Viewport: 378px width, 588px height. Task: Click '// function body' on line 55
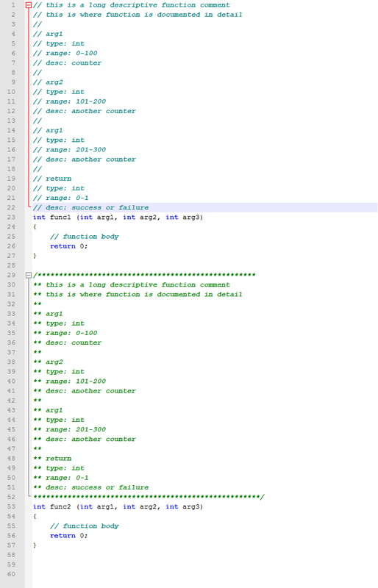coord(85,526)
